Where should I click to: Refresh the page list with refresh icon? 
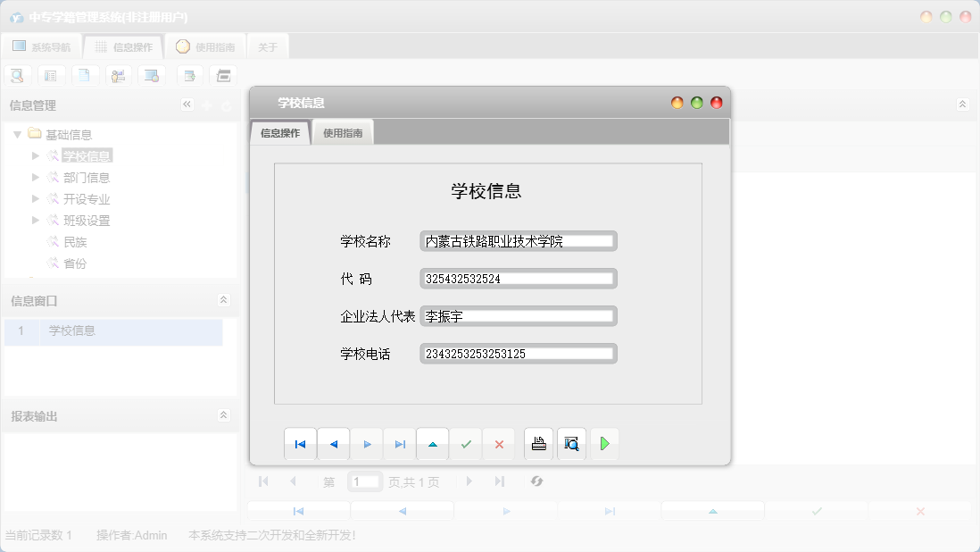pyautogui.click(x=536, y=481)
